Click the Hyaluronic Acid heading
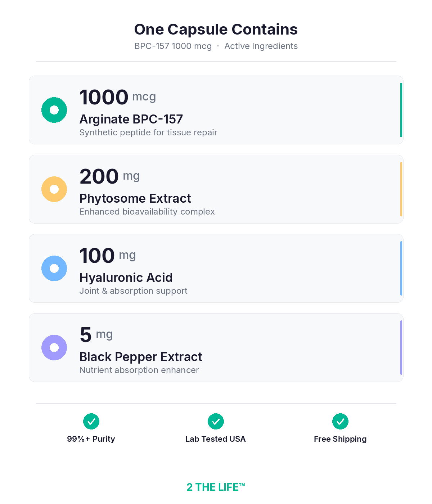 point(126,278)
